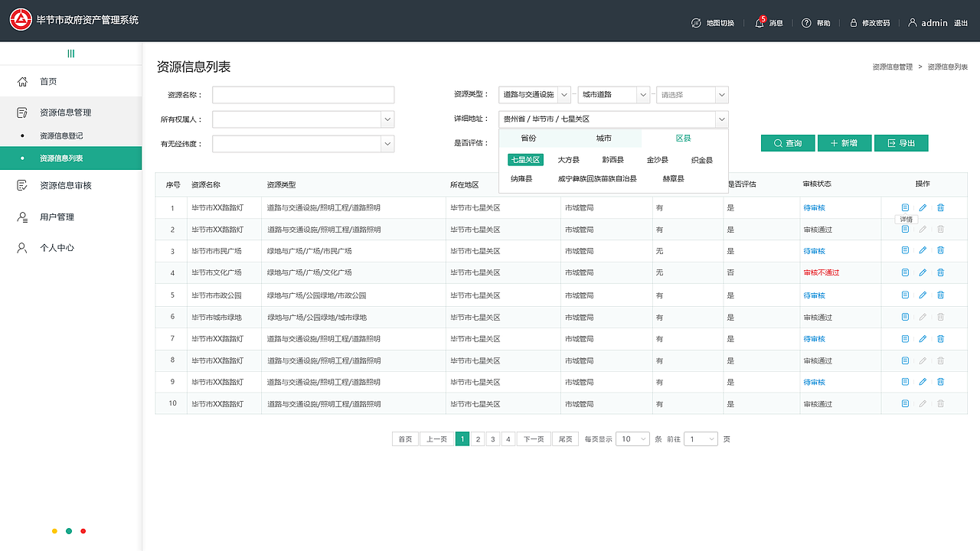View details of row number 1
The height and width of the screenshot is (551, 980).
click(905, 207)
